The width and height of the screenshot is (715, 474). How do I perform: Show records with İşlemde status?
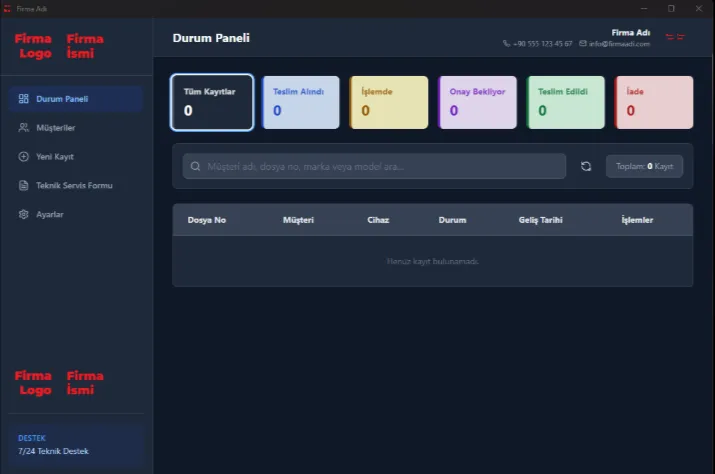click(x=388, y=102)
